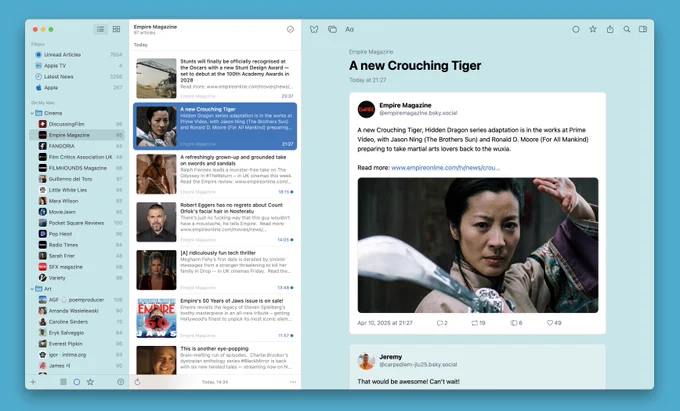Open the Amanda Wasielewski feed
Viewport: 680px width, 411px height.
point(77,311)
